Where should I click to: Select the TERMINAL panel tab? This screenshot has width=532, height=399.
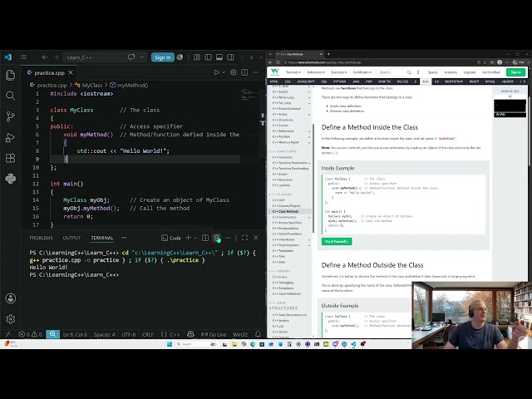coord(101,238)
